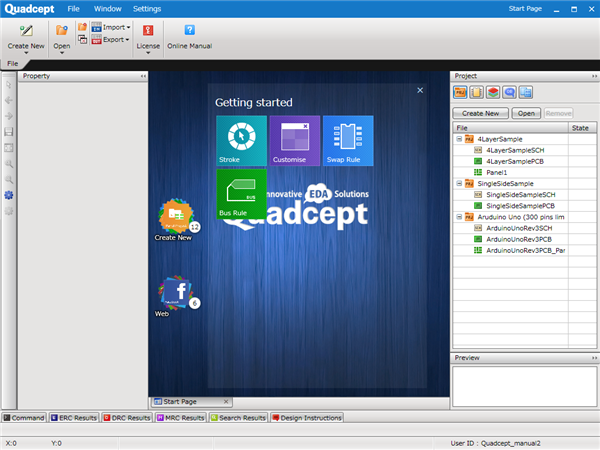
Task: Switch to the Command tab
Action: [x=24, y=417]
